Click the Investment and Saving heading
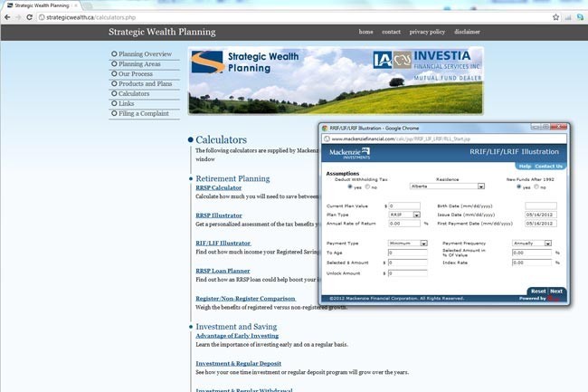This screenshot has width=588, height=392. point(236,327)
